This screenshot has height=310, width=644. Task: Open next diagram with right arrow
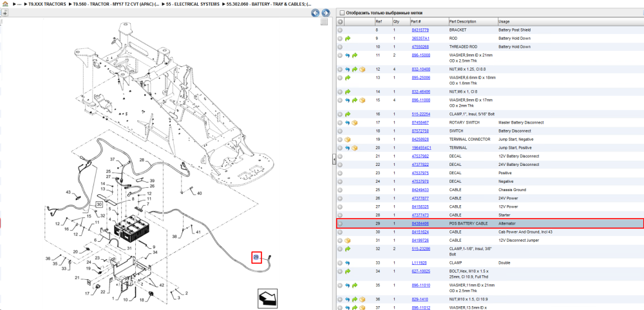(325, 13)
